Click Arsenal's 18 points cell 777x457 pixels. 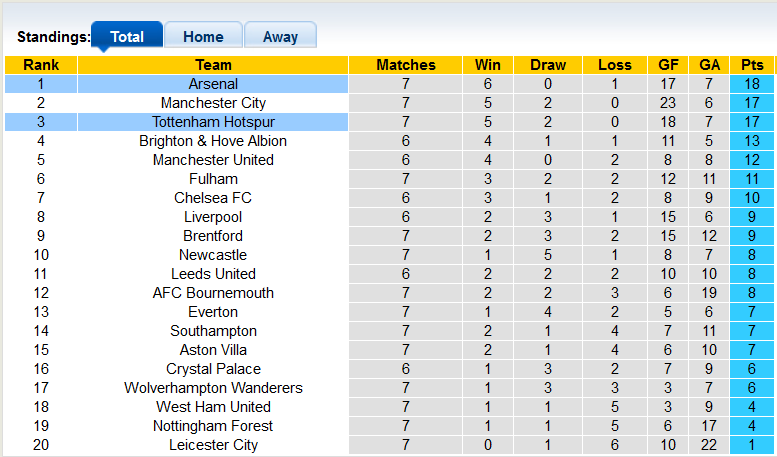(x=752, y=84)
